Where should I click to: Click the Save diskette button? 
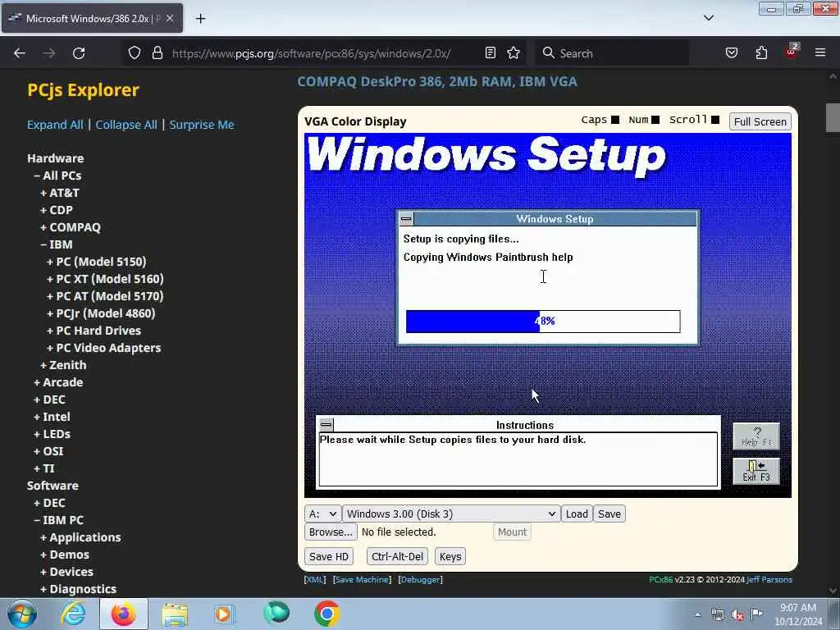coord(609,514)
